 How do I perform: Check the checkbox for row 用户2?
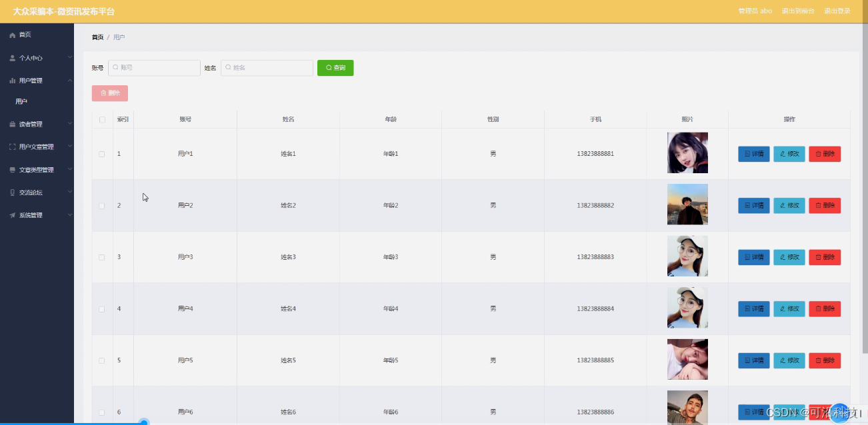click(102, 206)
